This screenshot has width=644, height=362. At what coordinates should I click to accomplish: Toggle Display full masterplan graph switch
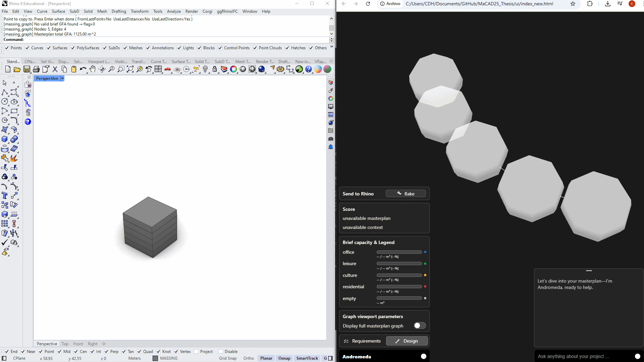coord(420,326)
